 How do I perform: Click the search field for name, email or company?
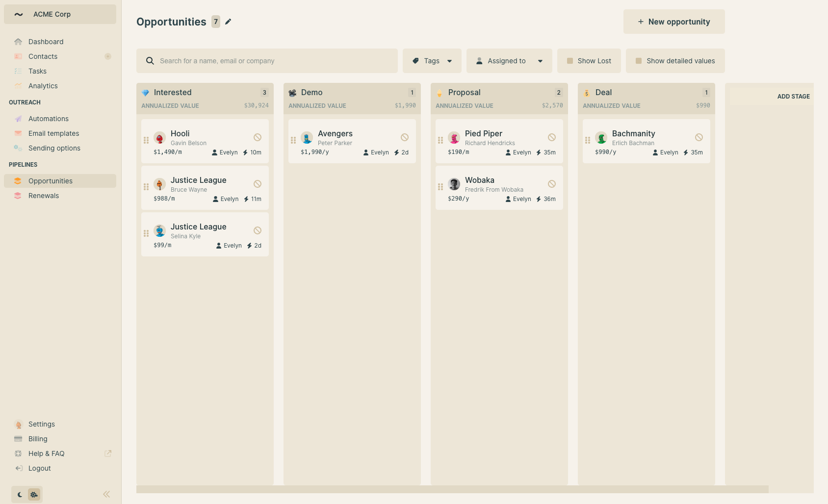coord(267,61)
